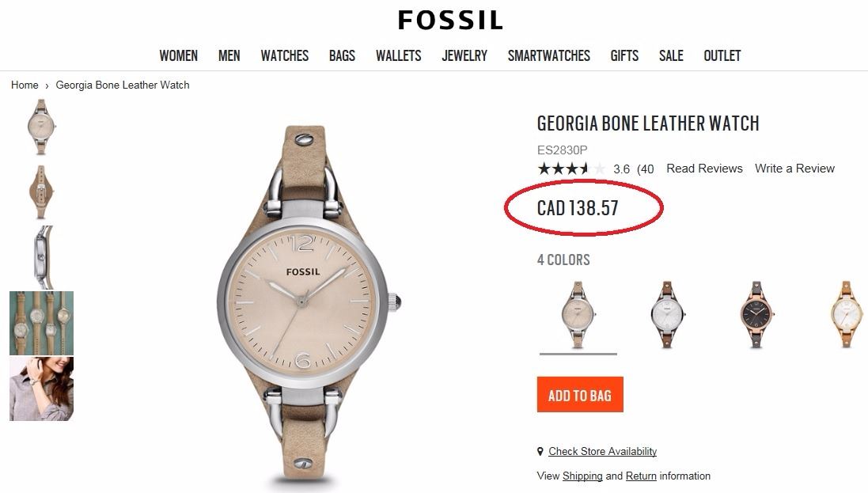Screen dimensions: 868x493
Task: Go to the Watches category
Action: [x=285, y=55]
